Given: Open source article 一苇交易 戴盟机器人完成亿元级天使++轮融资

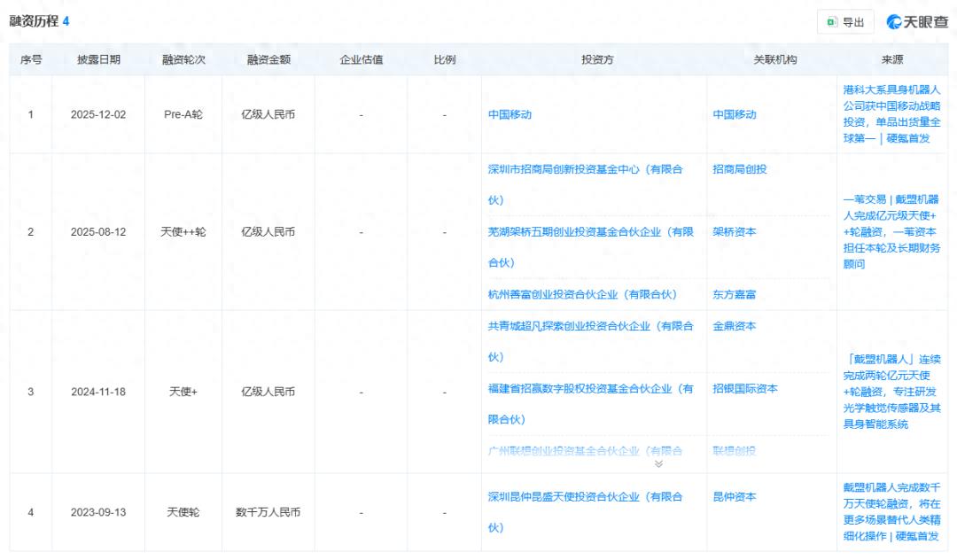Looking at the screenshot, I should 891,232.
